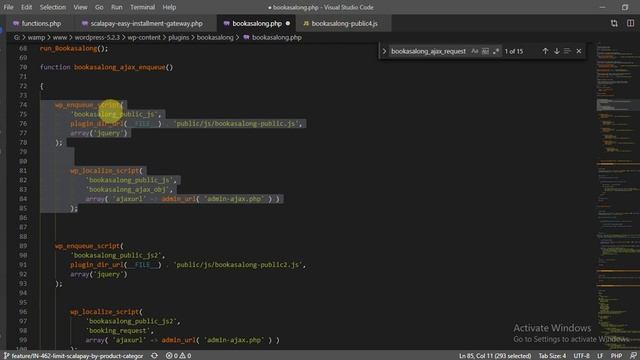
Task: Expand replace field with chevron in find widget
Action: [x=384, y=51]
